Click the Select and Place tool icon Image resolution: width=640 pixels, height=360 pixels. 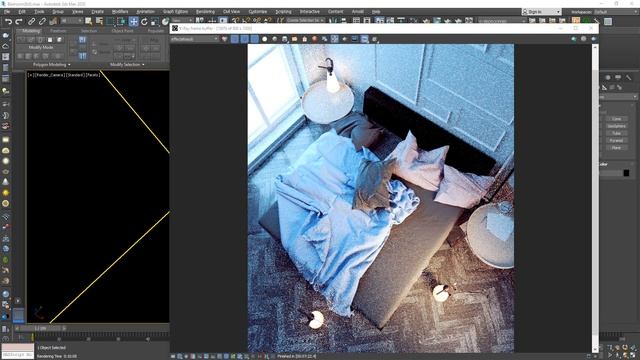[165, 21]
